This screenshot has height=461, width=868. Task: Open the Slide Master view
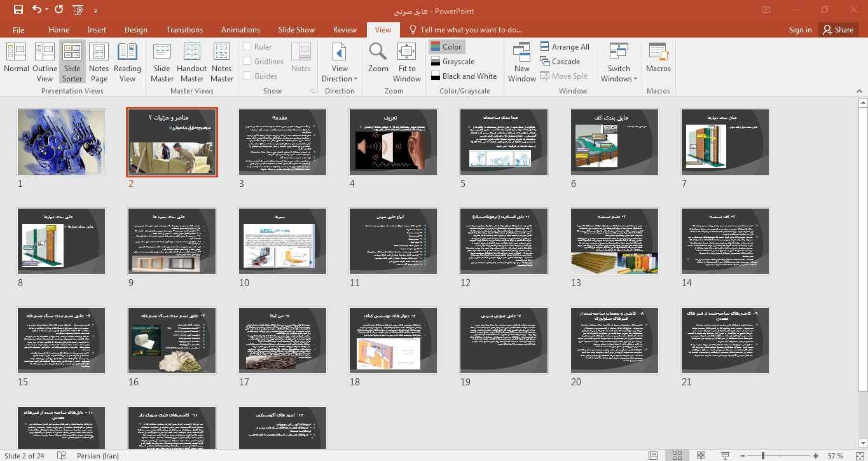(x=162, y=62)
